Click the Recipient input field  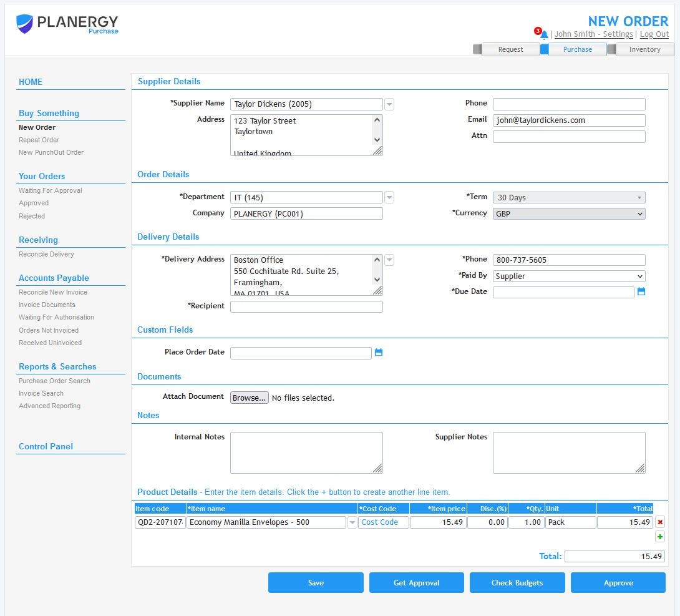pyautogui.click(x=306, y=307)
